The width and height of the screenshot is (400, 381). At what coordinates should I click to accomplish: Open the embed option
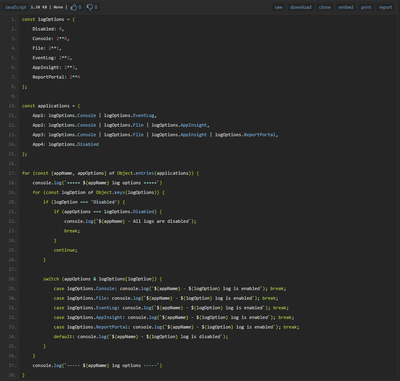point(346,7)
